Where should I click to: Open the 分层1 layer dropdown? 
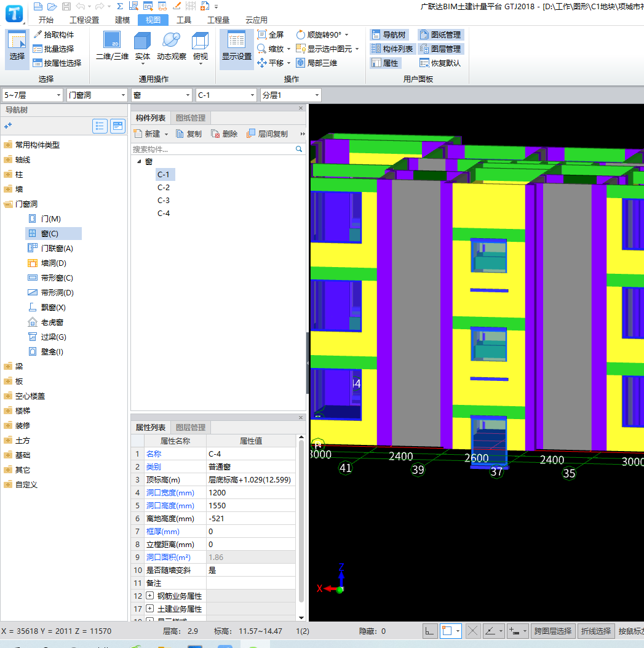(290, 95)
